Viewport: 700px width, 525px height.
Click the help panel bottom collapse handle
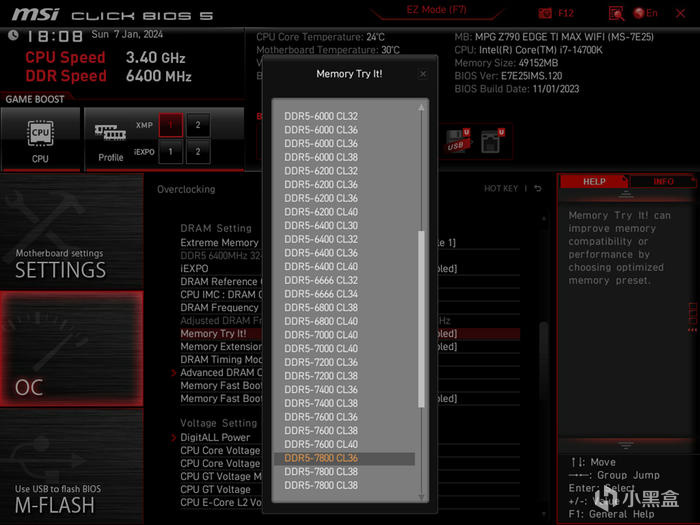click(x=625, y=445)
